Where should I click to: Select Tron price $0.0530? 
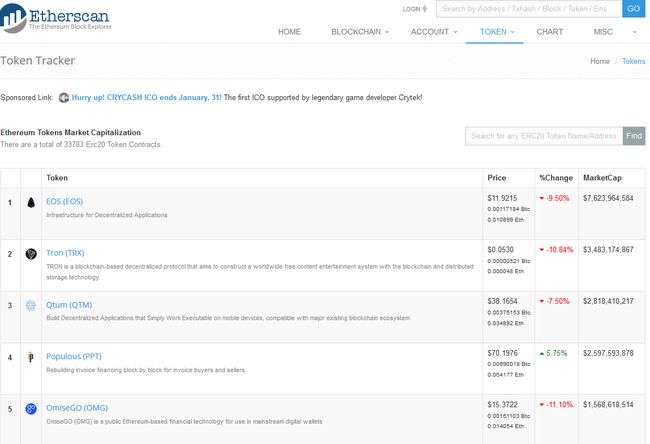click(x=500, y=250)
